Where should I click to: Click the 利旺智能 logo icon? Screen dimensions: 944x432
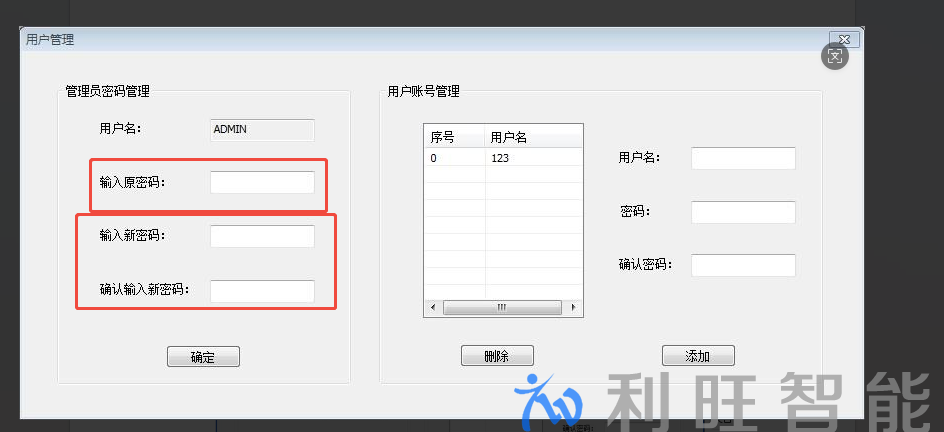[x=547, y=398]
